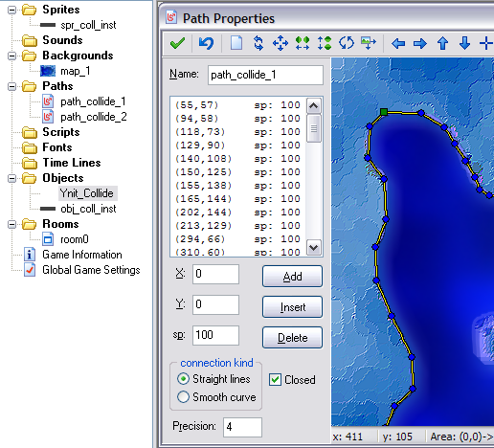Click the undo changes arrow icon
This screenshot has width=494, height=448.
(206, 43)
